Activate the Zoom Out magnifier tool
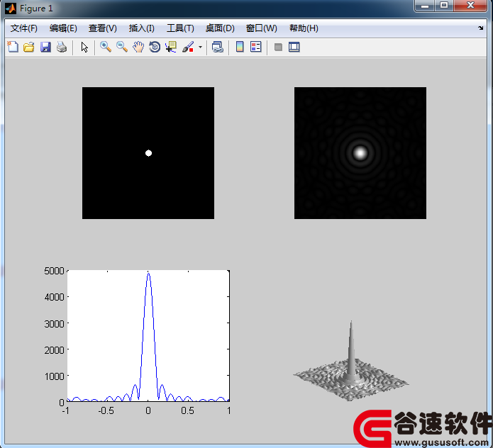This screenshot has width=493, height=448. (x=122, y=47)
